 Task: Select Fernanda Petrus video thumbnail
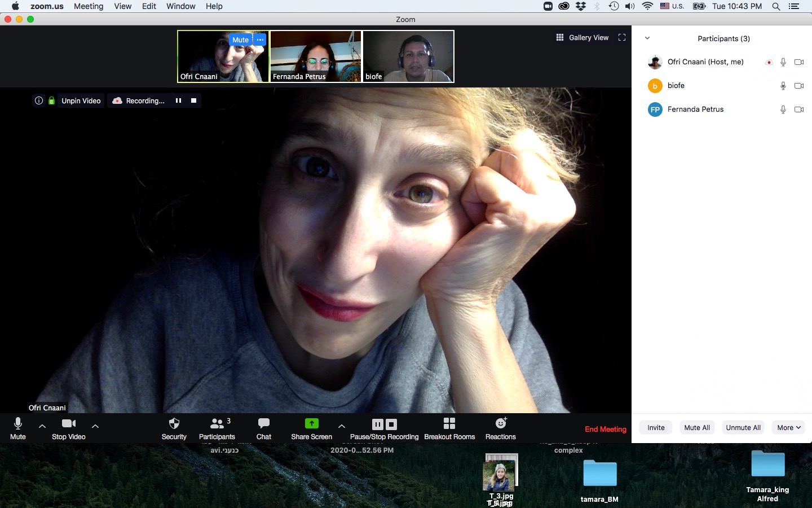click(316, 56)
